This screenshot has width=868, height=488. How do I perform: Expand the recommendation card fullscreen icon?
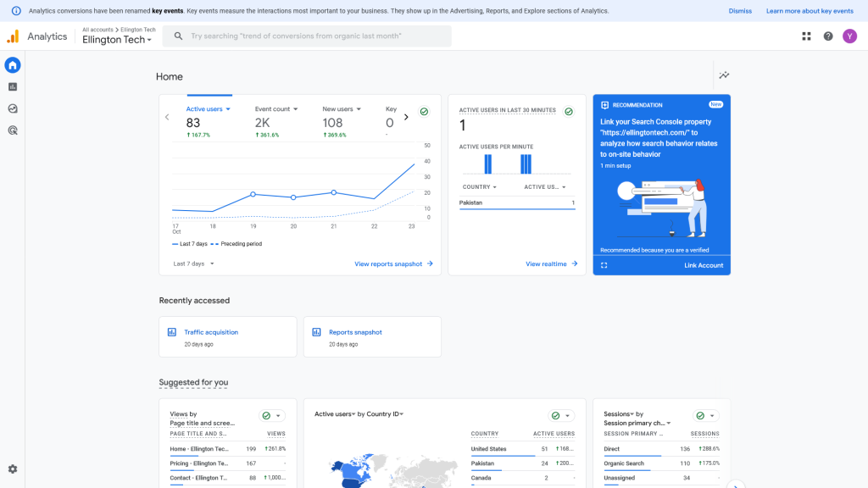604,265
